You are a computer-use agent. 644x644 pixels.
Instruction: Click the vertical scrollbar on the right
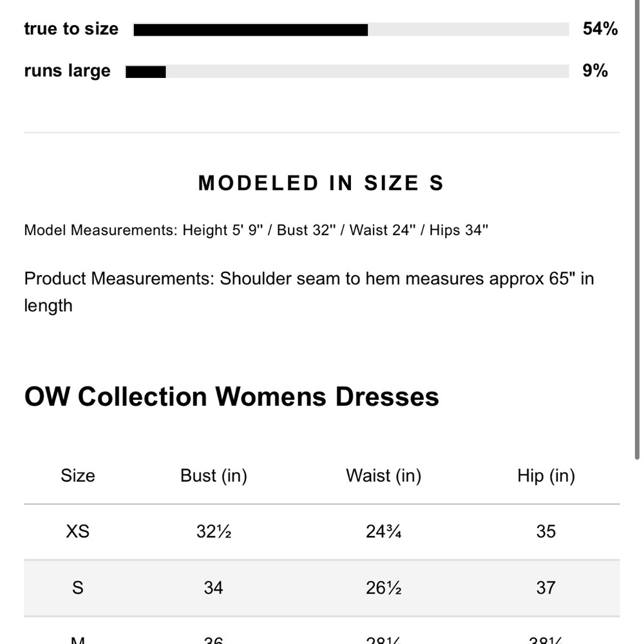(x=637, y=230)
